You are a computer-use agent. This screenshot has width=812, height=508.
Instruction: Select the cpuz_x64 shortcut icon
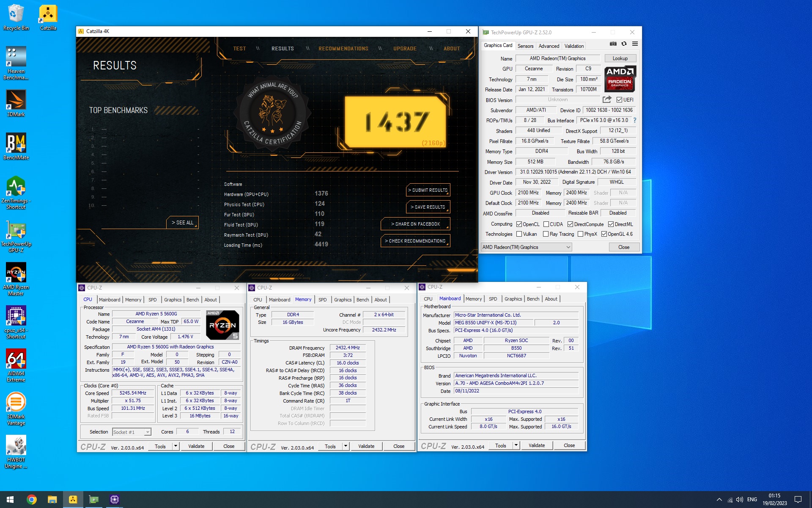pyautogui.click(x=16, y=322)
